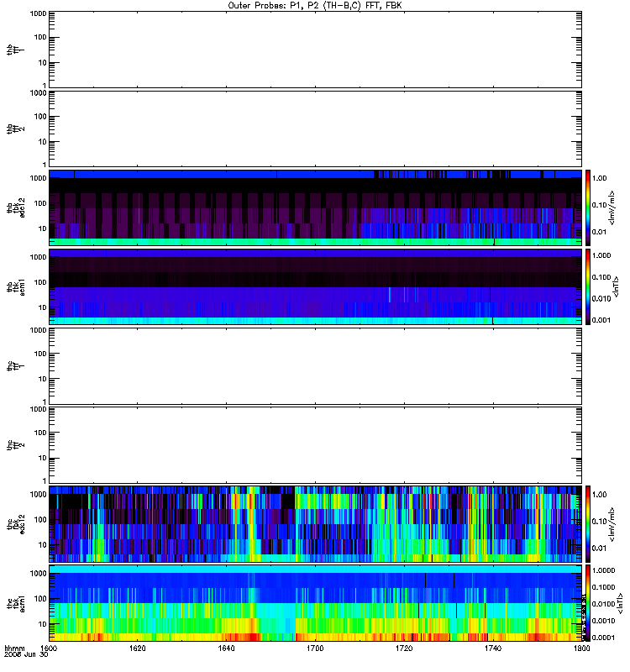Select the thc fbk scm1 spectrogram panel
This screenshot has width=630, height=672.
tap(315, 603)
